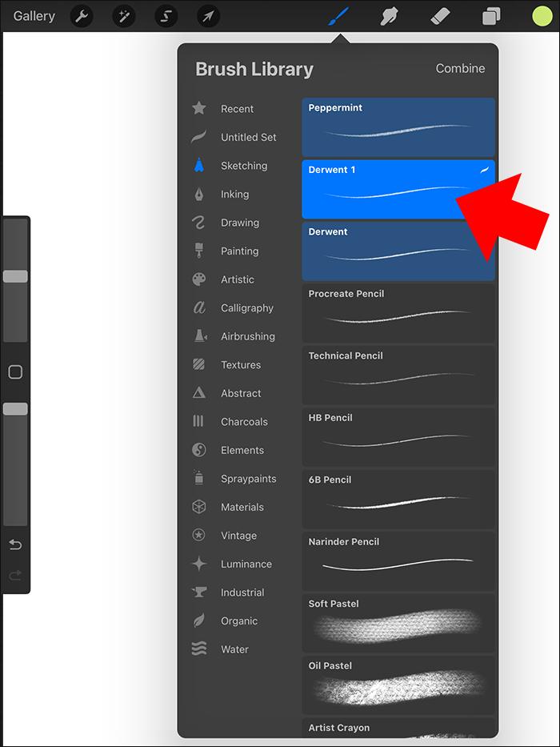Click the brush size slider handle
Viewport: 560px width, 747px height.
click(15, 276)
